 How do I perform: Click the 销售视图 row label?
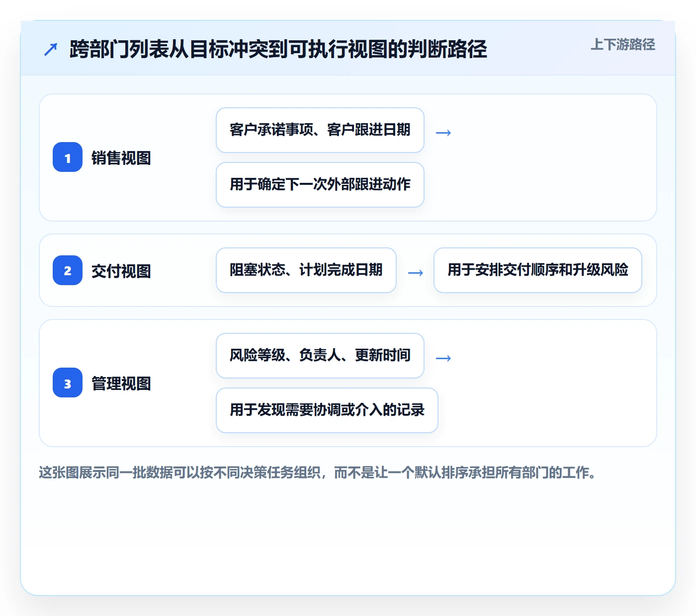click(121, 158)
